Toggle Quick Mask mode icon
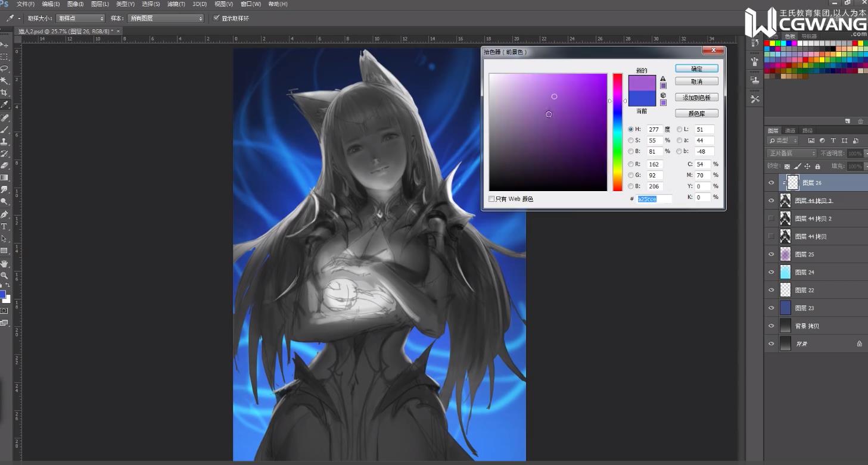 (x=4, y=311)
